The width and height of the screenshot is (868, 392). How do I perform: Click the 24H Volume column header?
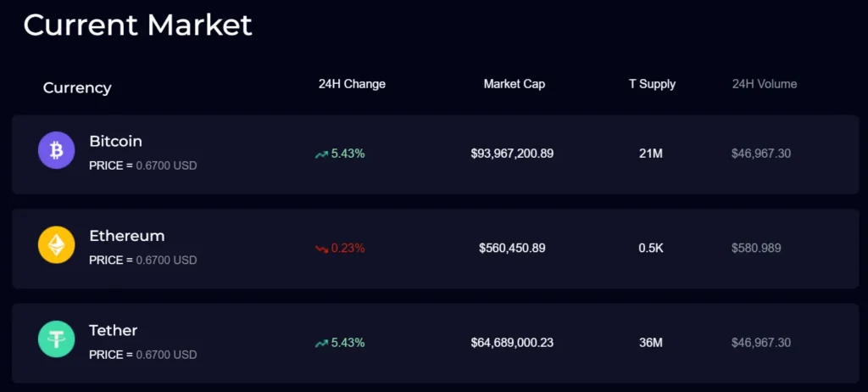(x=765, y=84)
